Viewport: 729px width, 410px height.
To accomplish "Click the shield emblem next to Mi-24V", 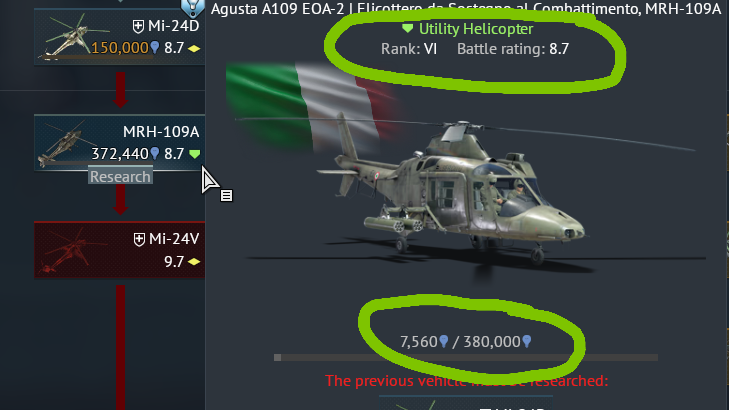I will tap(139, 239).
